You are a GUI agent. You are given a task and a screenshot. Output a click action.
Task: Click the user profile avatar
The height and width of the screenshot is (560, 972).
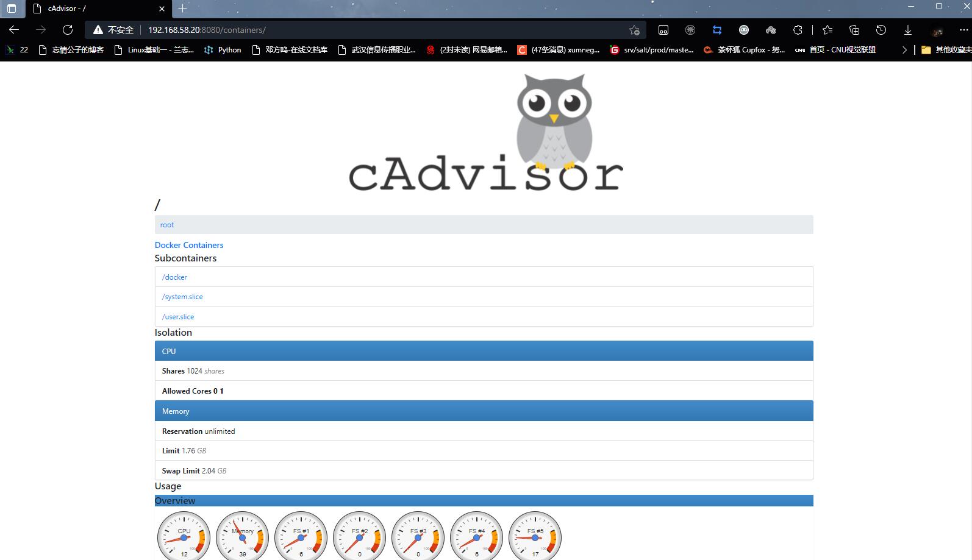(x=938, y=30)
